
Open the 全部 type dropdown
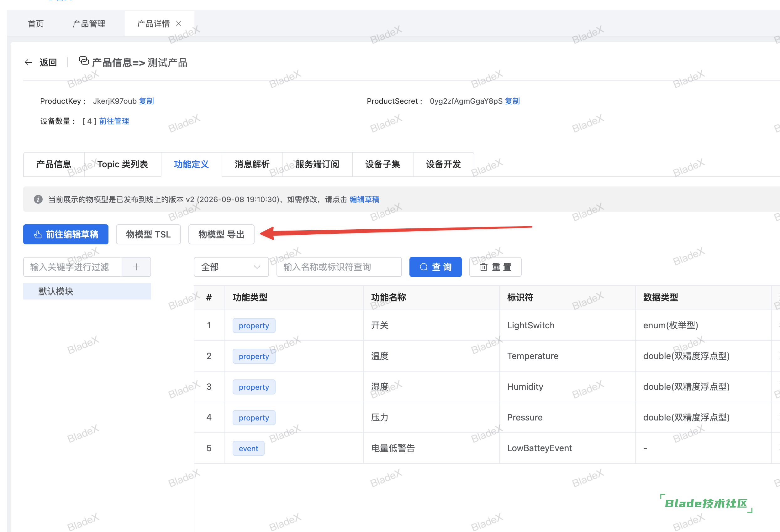coord(231,267)
